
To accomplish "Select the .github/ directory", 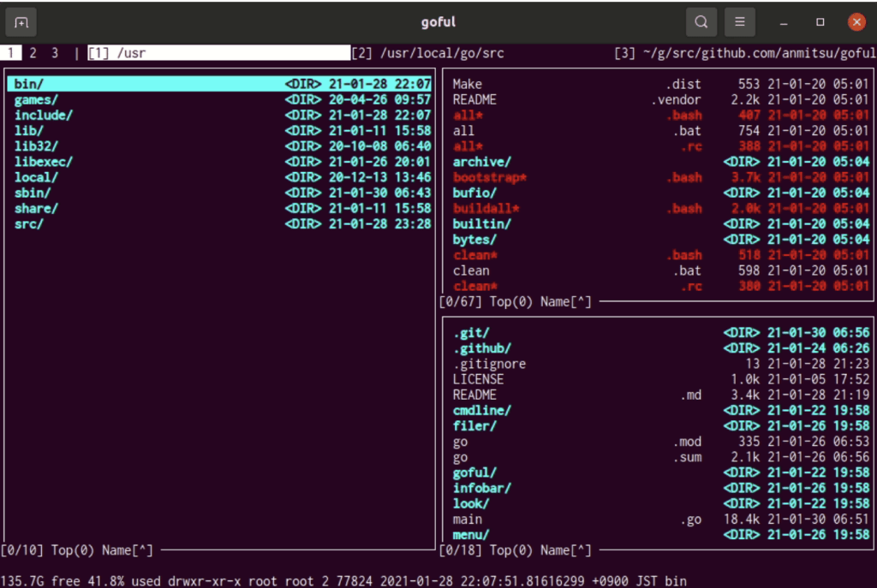I will click(660, 348).
